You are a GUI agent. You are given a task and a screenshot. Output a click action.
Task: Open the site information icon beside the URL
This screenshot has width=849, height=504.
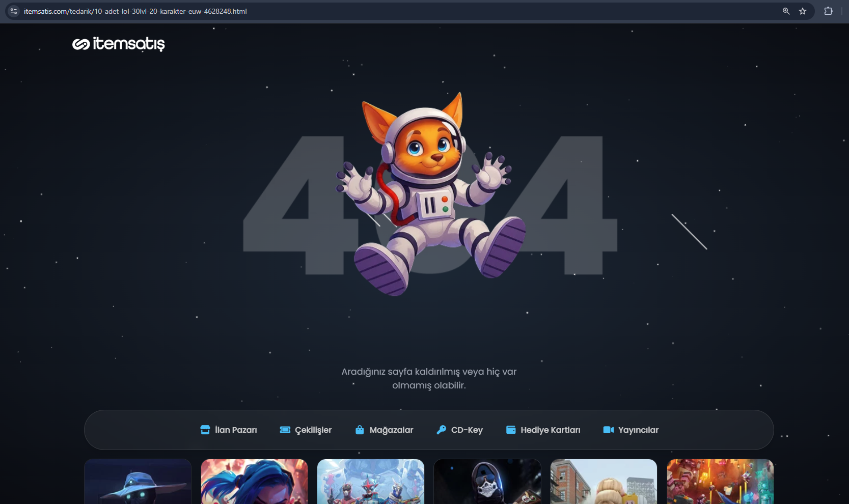tap(14, 11)
